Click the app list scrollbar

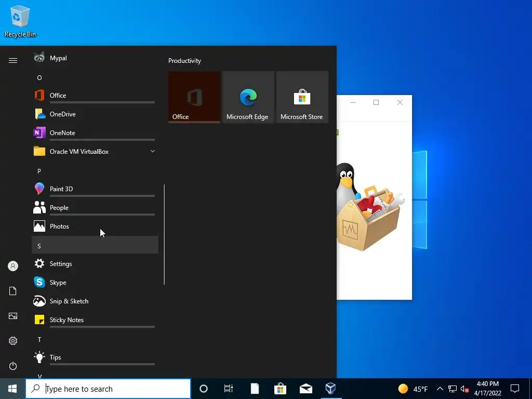164,234
